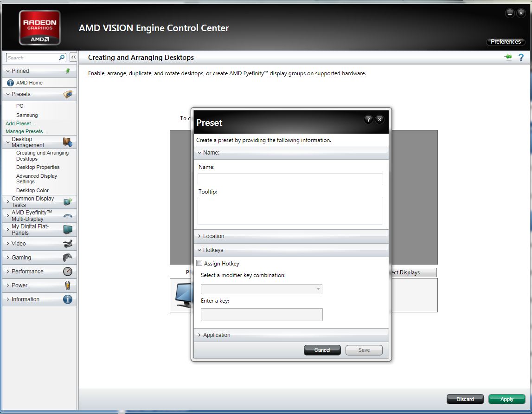Click the Power battery icon
The image size is (532, 414).
[x=68, y=285]
